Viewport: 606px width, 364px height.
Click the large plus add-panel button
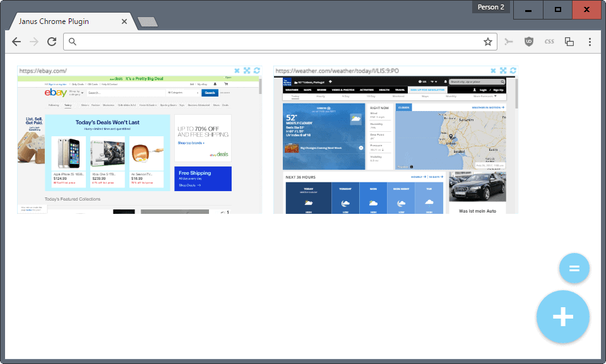point(562,317)
